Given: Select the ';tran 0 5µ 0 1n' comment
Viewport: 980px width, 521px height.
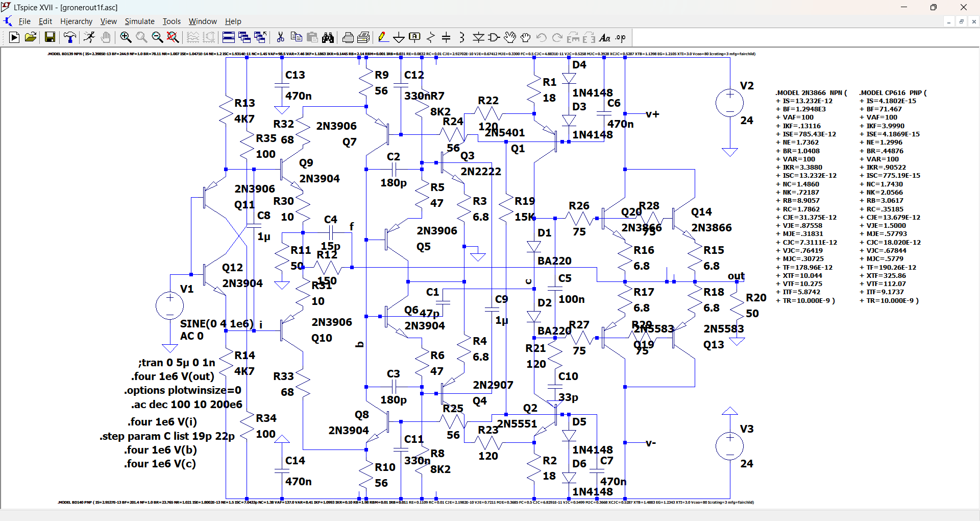Looking at the screenshot, I should click(x=177, y=363).
